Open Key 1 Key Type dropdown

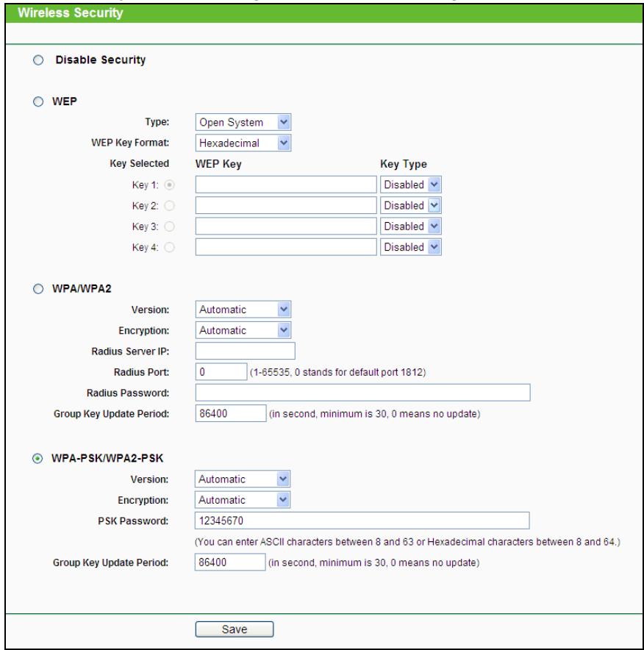(412, 185)
